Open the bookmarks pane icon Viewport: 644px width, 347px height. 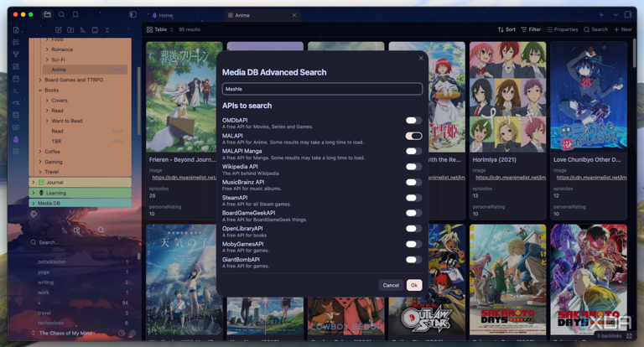75,14
